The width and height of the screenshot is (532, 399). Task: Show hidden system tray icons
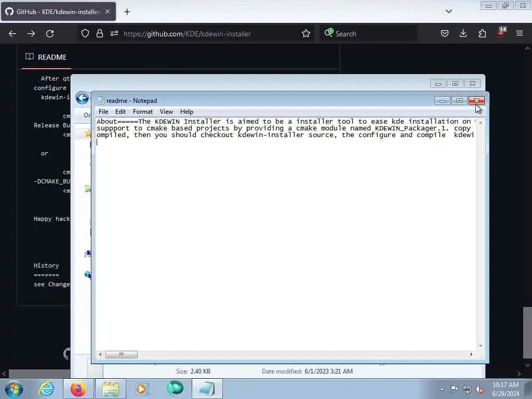coord(442,389)
